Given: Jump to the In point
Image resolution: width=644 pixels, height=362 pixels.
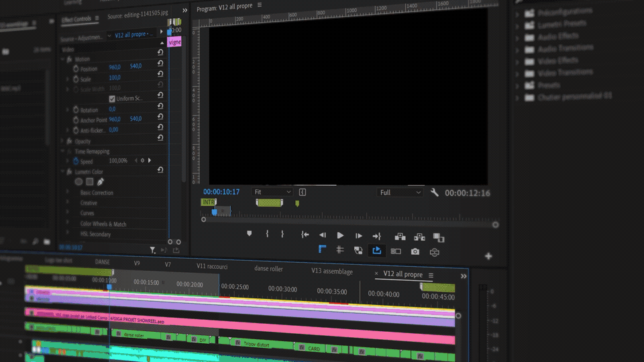Looking at the screenshot, I should 305,235.
